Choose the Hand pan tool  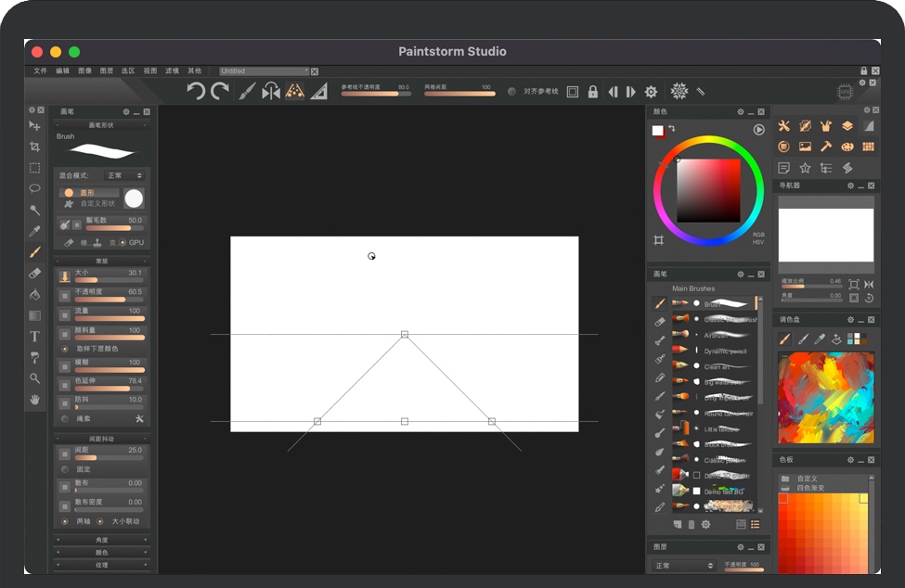34,400
